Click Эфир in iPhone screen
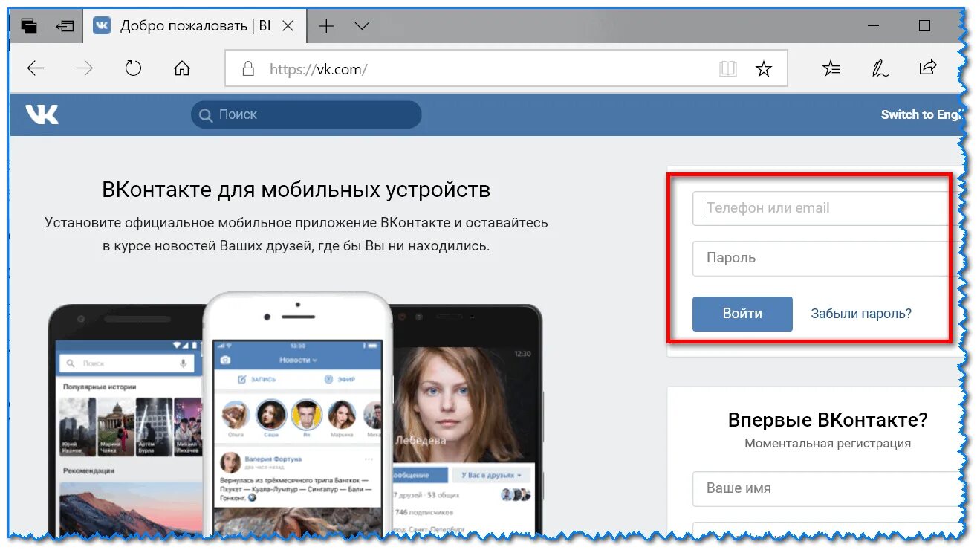The image size is (980, 553). (x=340, y=379)
